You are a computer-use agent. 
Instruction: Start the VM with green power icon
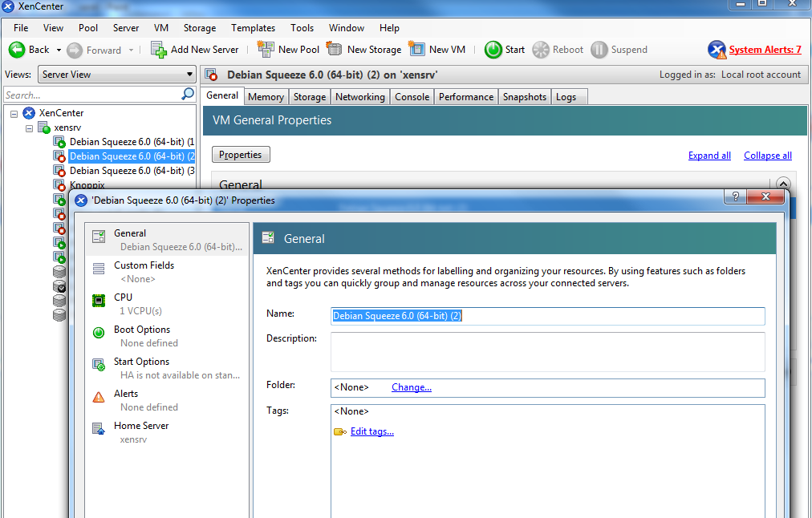click(x=493, y=50)
